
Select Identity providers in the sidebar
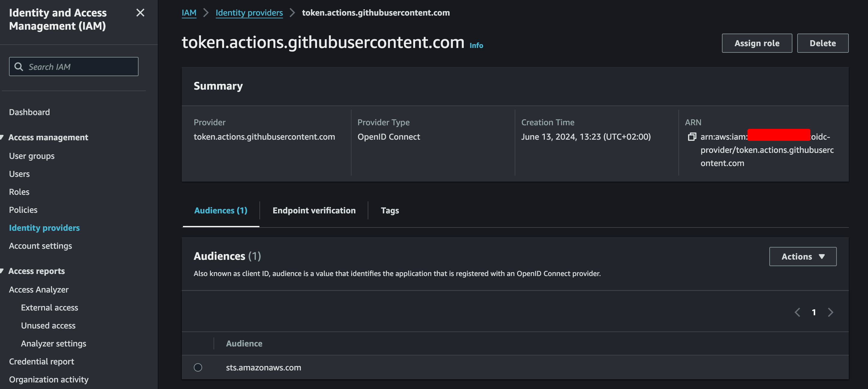pyautogui.click(x=44, y=228)
